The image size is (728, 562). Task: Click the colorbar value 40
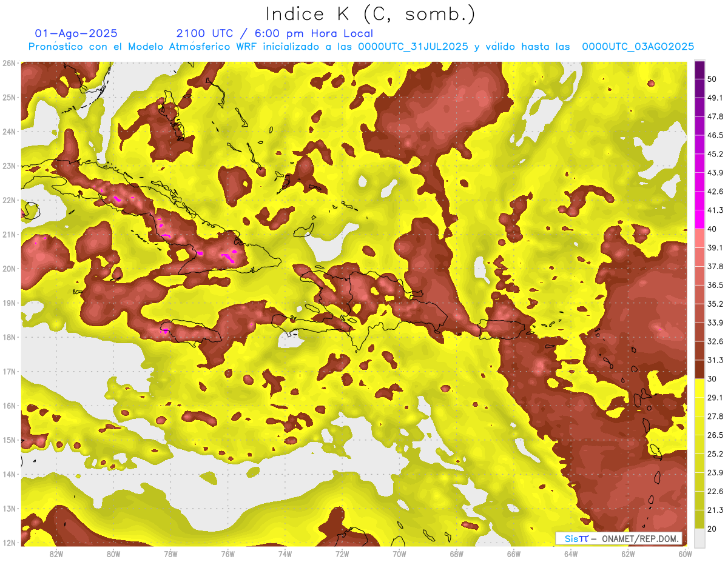coord(712,229)
